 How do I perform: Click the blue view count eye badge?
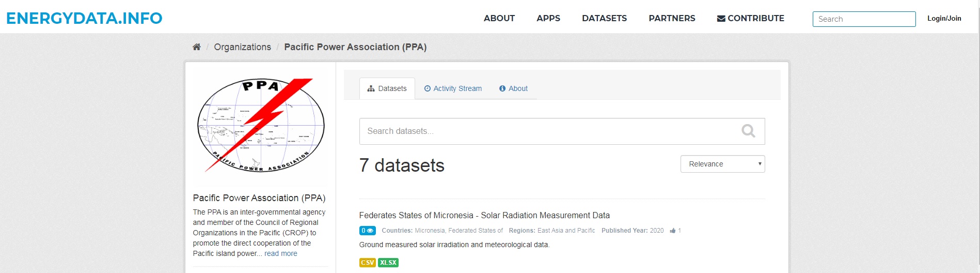click(368, 231)
